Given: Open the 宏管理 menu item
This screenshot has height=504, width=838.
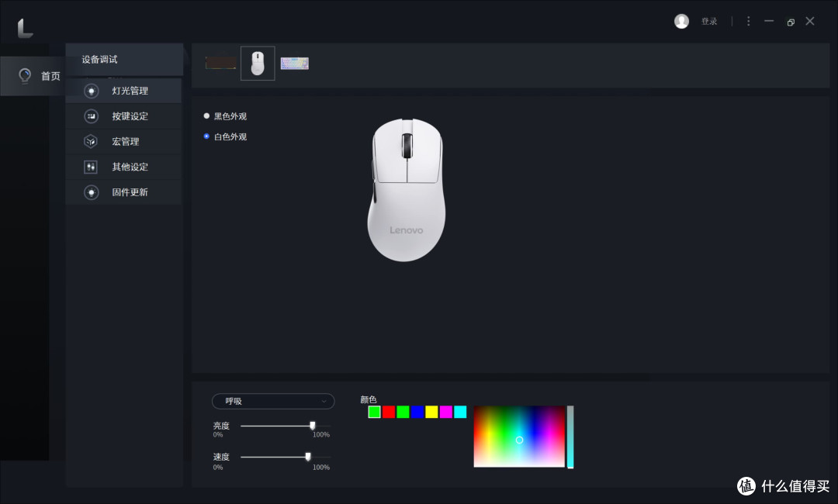Looking at the screenshot, I should pos(123,141).
